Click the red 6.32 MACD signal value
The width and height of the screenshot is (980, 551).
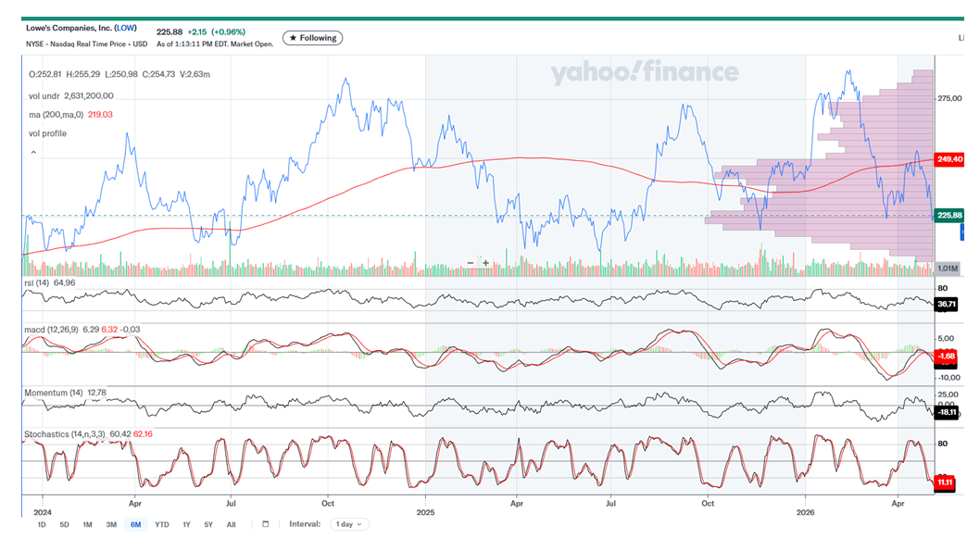(x=109, y=330)
